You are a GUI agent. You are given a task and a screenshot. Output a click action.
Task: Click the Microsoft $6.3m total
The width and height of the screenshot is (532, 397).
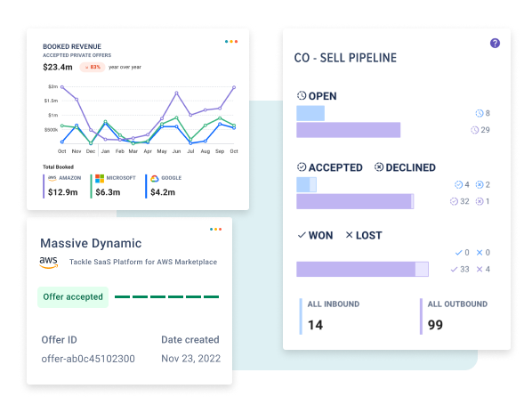coord(108,192)
